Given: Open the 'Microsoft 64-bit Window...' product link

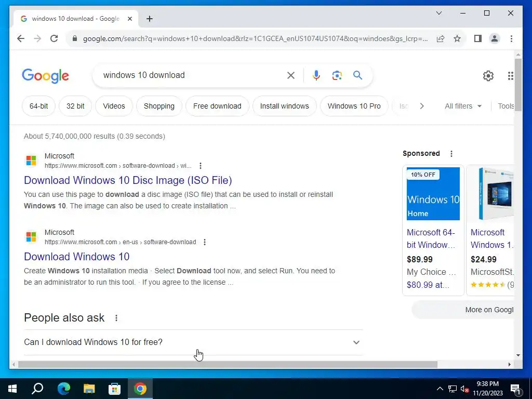Looking at the screenshot, I should click(431, 238).
